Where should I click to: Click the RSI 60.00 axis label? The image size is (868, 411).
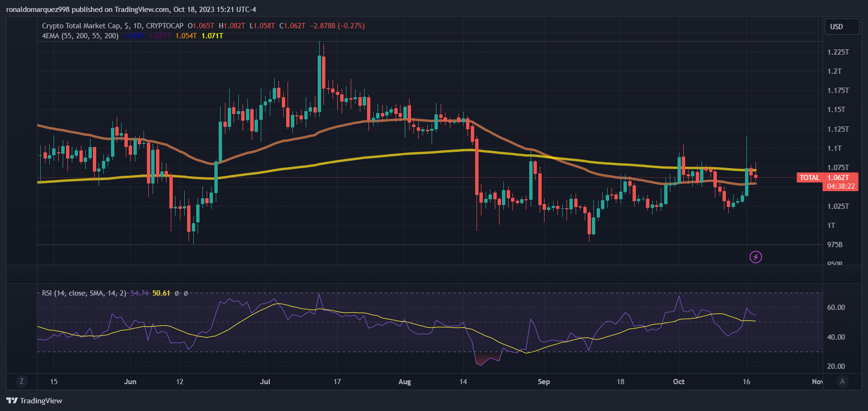(x=836, y=308)
